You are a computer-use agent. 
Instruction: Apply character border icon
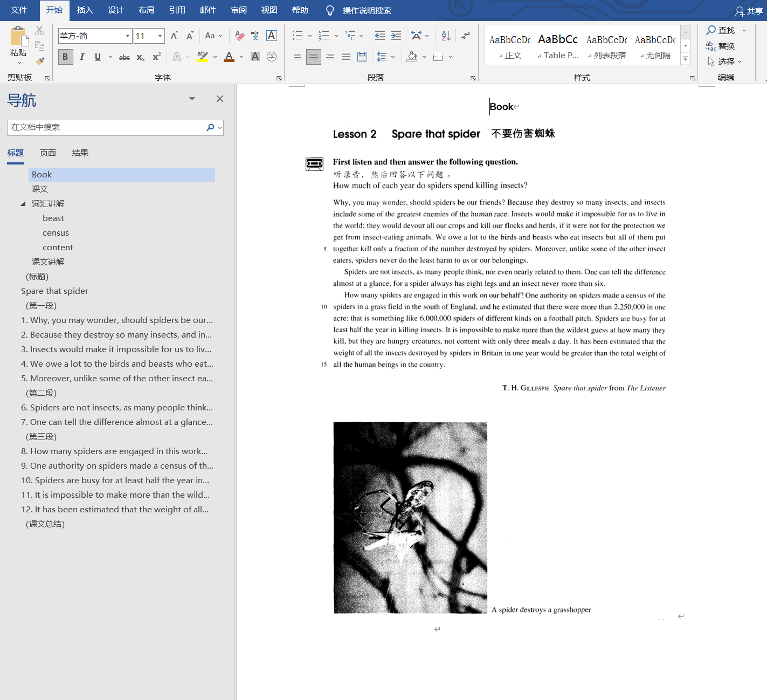pos(272,36)
